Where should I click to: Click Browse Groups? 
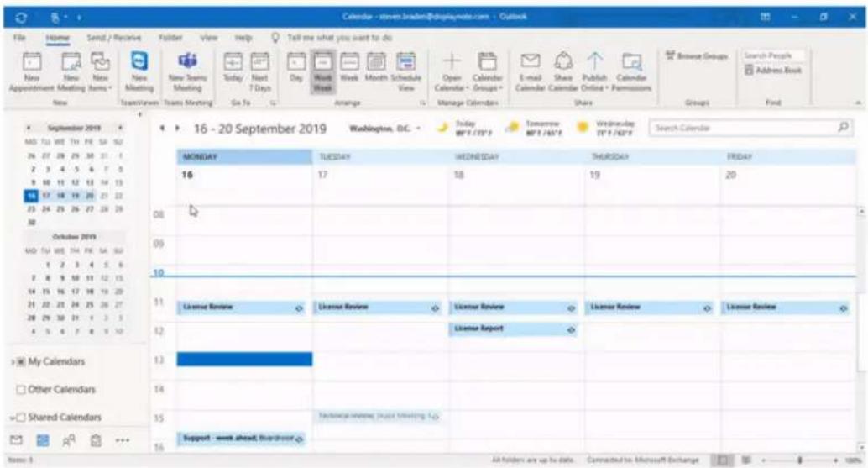tap(697, 56)
